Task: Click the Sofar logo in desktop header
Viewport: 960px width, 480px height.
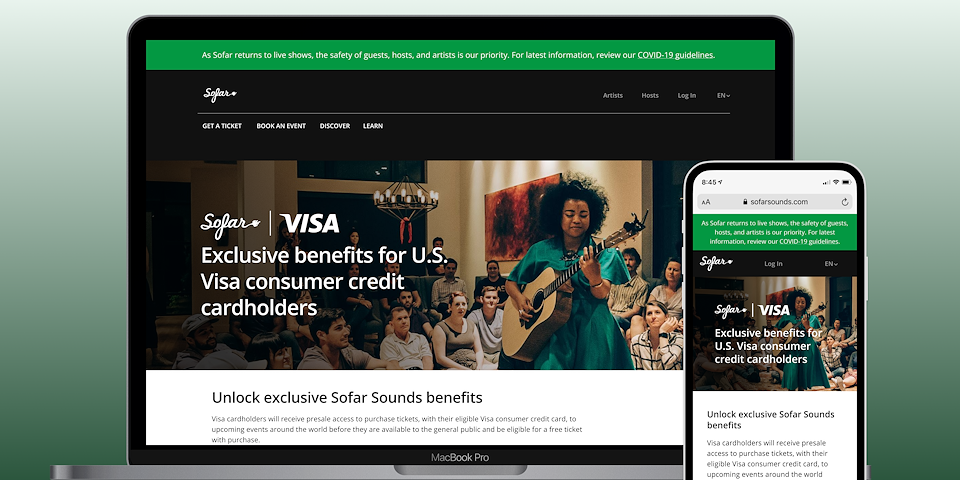Action: pos(220,94)
